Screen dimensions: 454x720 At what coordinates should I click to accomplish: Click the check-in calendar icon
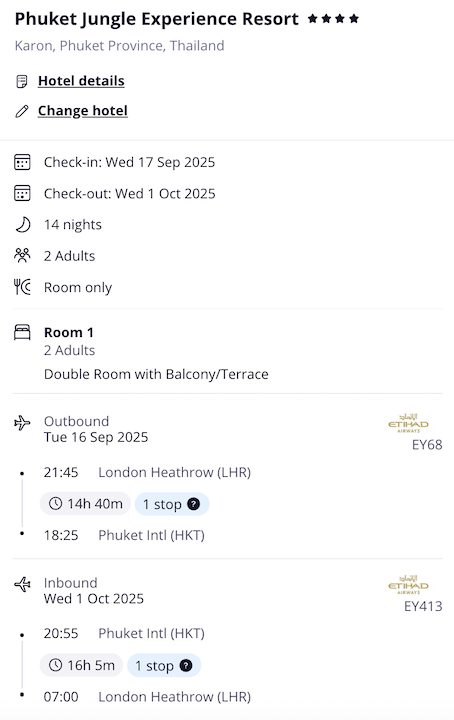(22, 162)
